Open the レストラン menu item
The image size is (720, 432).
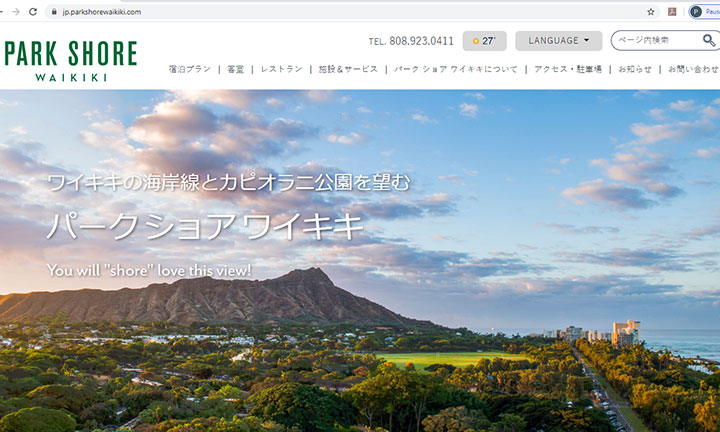281,69
